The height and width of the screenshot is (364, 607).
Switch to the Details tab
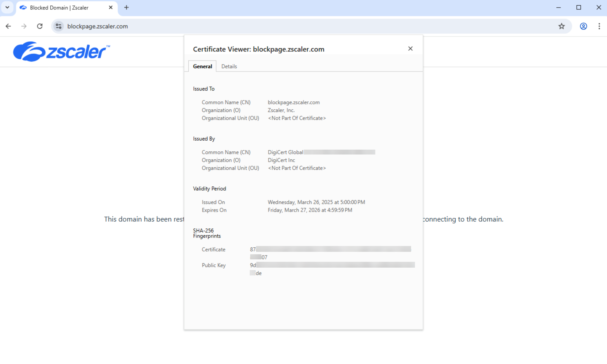pos(229,66)
